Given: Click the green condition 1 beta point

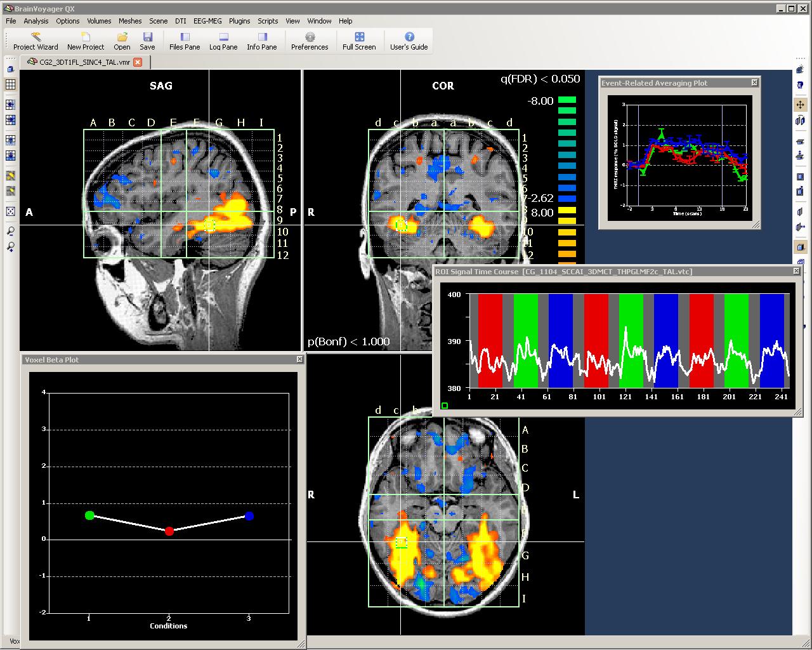Looking at the screenshot, I should tap(89, 515).
